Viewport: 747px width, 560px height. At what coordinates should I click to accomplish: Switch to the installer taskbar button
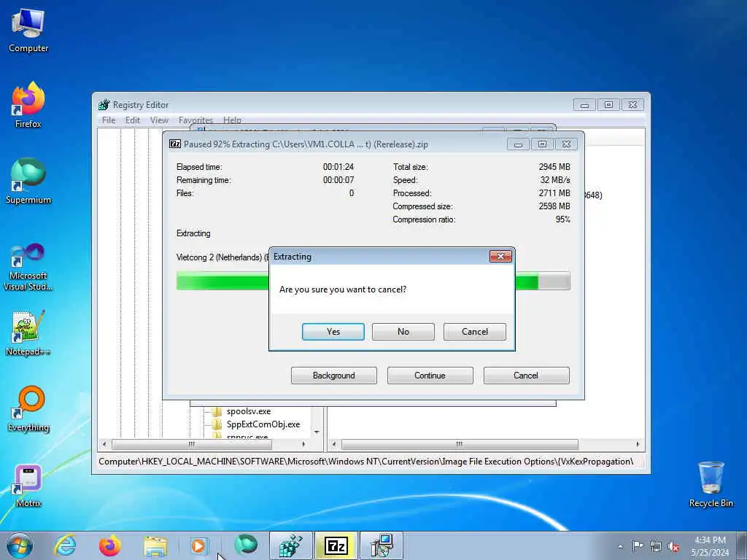pyautogui.click(x=381, y=545)
